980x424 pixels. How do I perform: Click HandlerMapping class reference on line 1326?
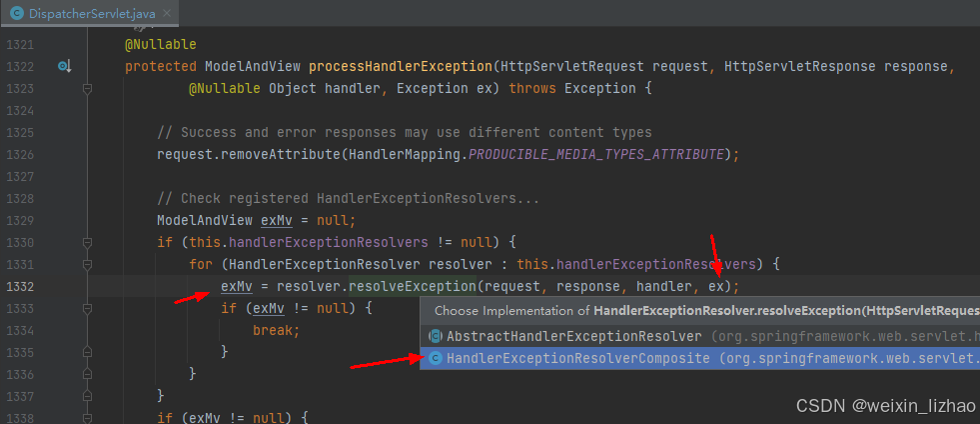pyautogui.click(x=405, y=154)
